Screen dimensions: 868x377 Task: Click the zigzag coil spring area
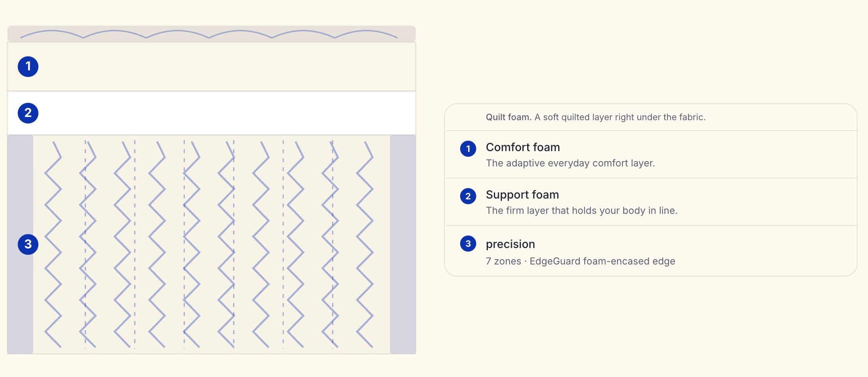tap(211, 244)
